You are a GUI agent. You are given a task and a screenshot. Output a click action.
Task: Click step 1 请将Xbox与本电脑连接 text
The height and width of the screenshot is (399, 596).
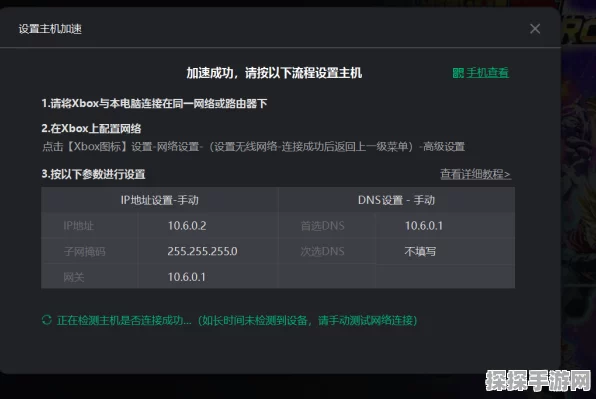154,103
